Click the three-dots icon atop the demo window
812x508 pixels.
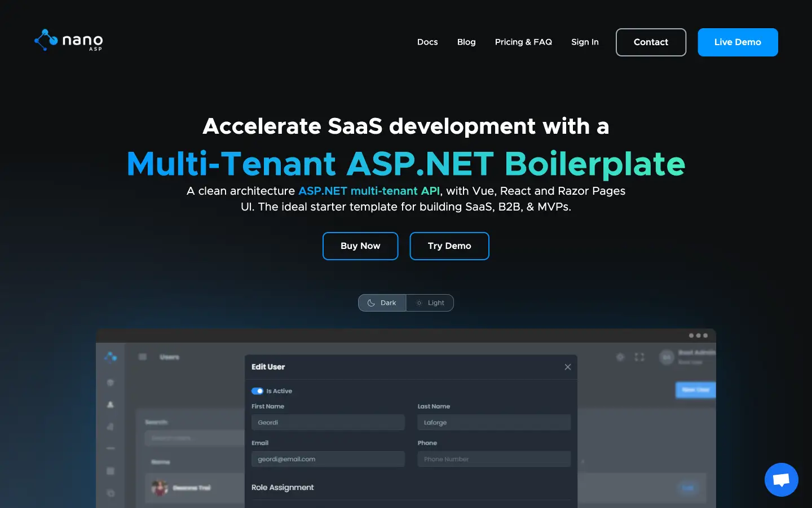(698, 335)
